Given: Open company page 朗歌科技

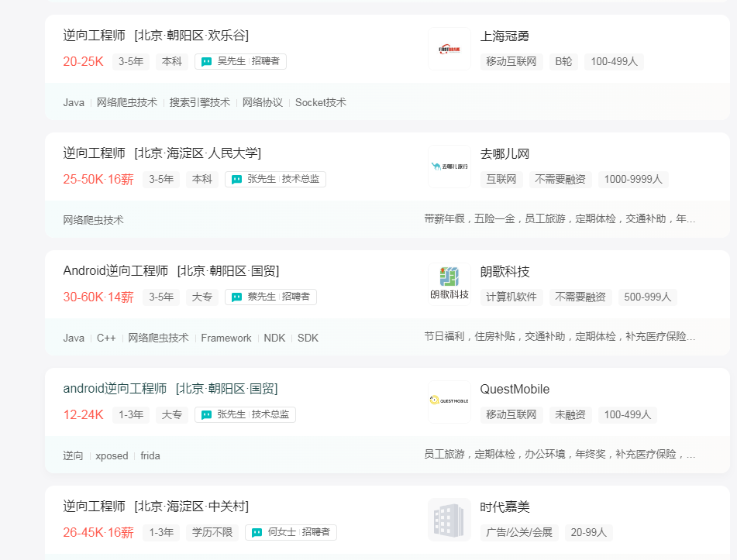Looking at the screenshot, I should tap(505, 272).
